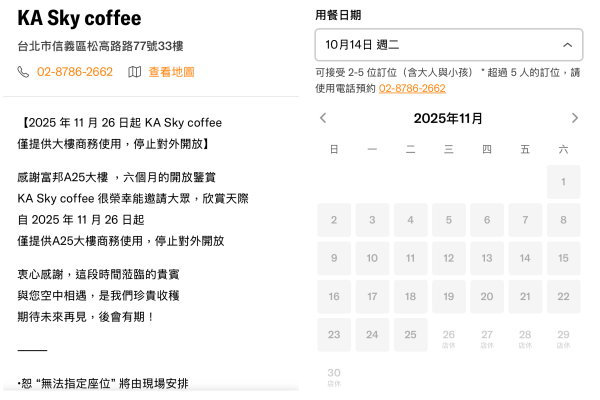Select November 22 in the calendar
The height and width of the screenshot is (400, 600).
click(564, 297)
